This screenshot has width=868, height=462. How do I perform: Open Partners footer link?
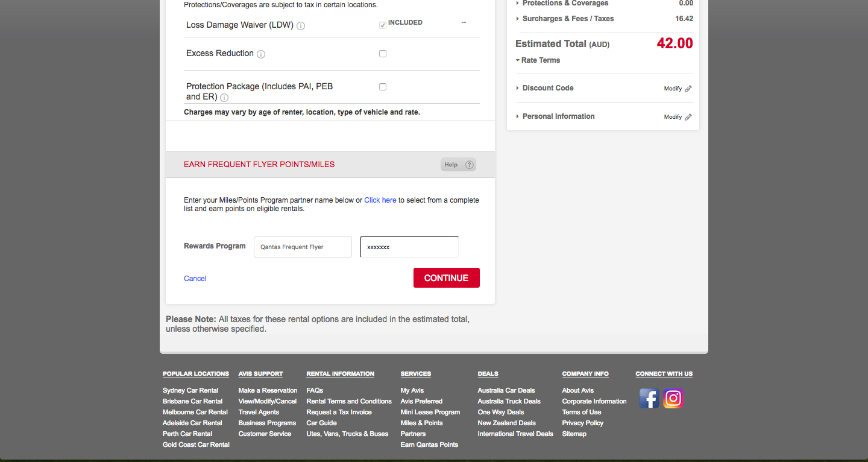coord(413,434)
